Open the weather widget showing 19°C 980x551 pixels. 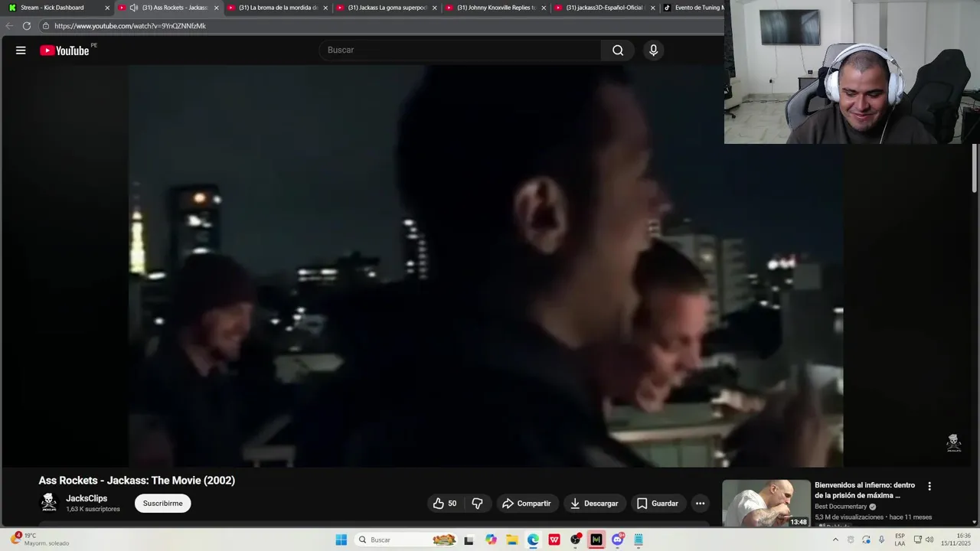point(40,540)
